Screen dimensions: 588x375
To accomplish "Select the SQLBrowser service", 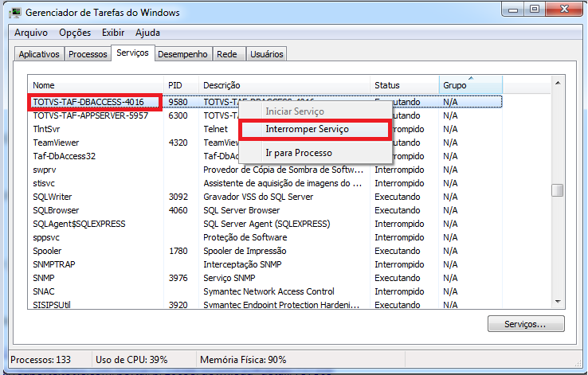I will point(56,210).
